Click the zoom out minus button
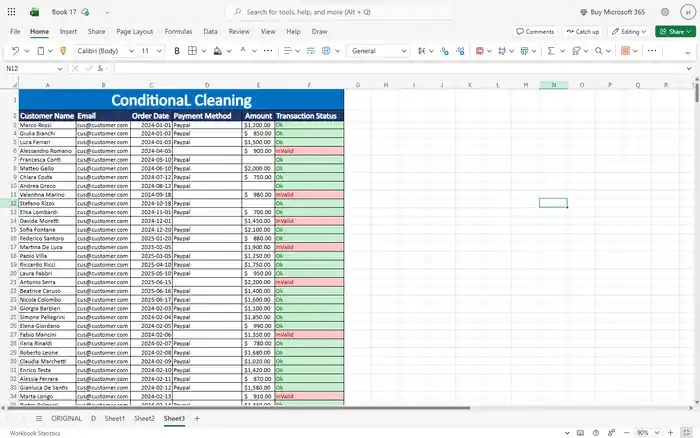 pyautogui.click(x=626, y=433)
